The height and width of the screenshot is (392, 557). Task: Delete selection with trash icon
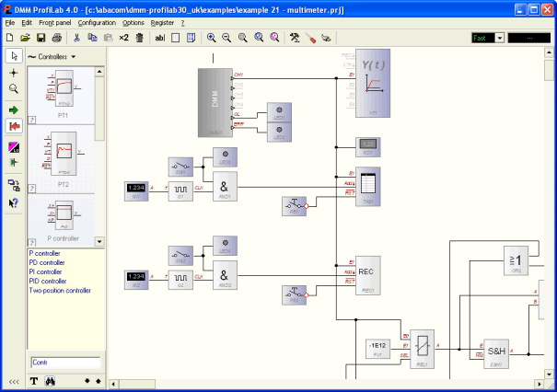point(140,38)
